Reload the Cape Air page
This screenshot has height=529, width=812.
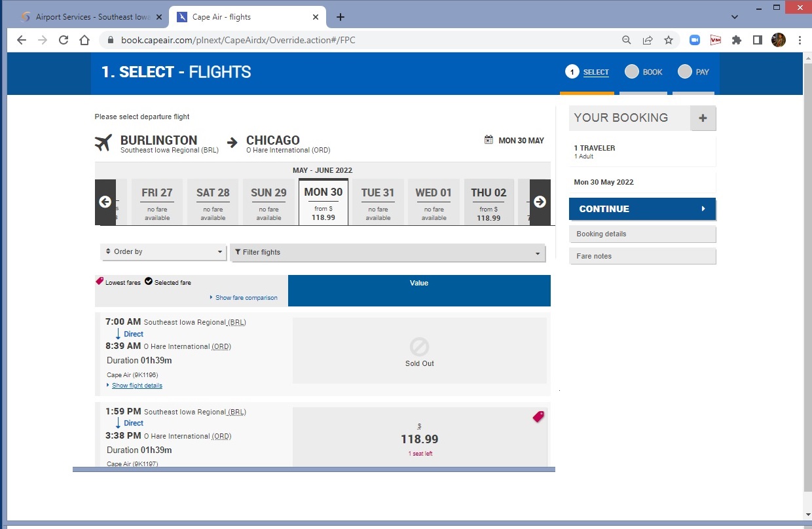(x=64, y=40)
